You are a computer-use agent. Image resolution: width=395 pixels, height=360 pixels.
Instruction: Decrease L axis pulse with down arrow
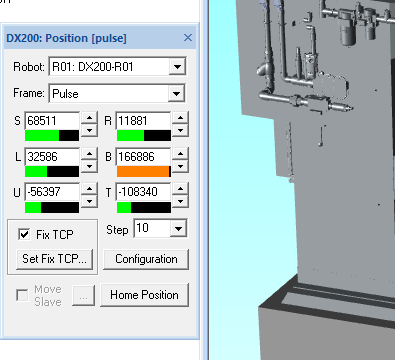(x=89, y=166)
